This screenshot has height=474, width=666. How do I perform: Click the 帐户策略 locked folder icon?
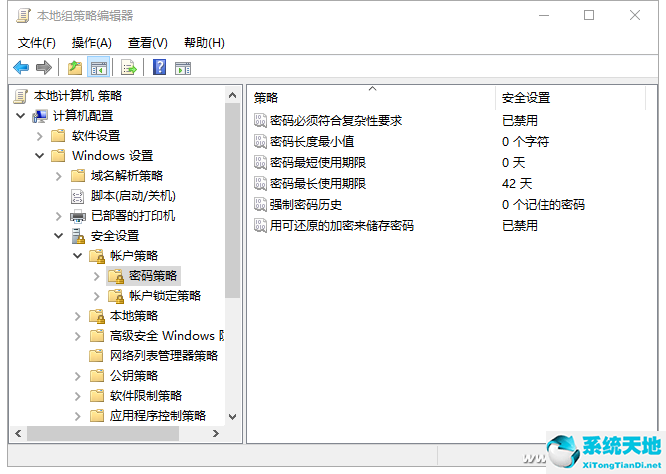pos(97,256)
